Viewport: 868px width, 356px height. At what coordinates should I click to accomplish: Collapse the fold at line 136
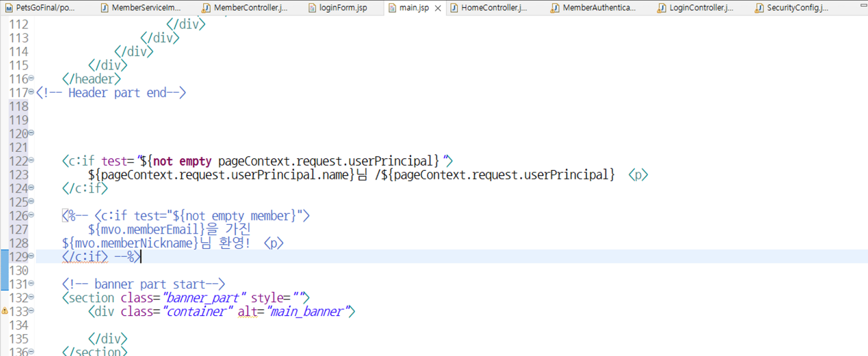[31, 351]
